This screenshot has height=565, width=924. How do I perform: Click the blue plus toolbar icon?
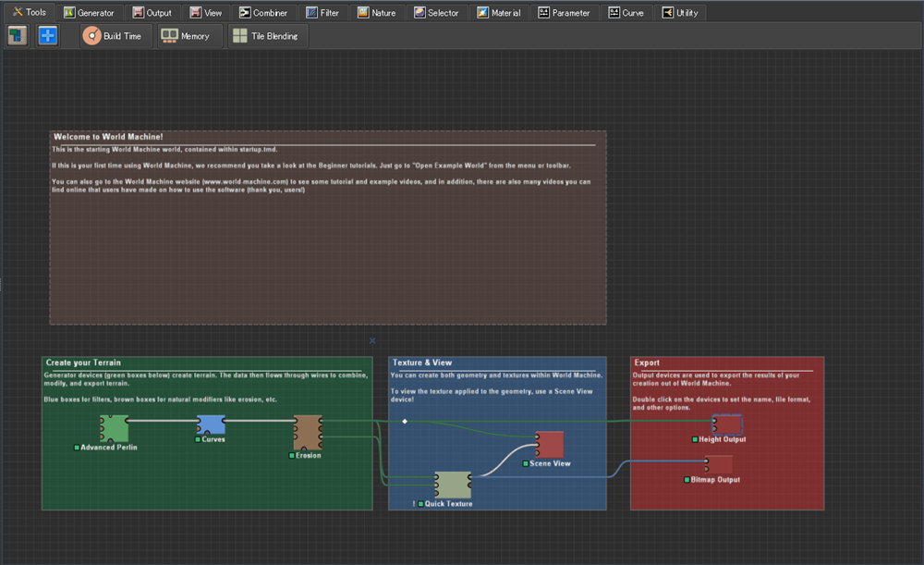48,36
